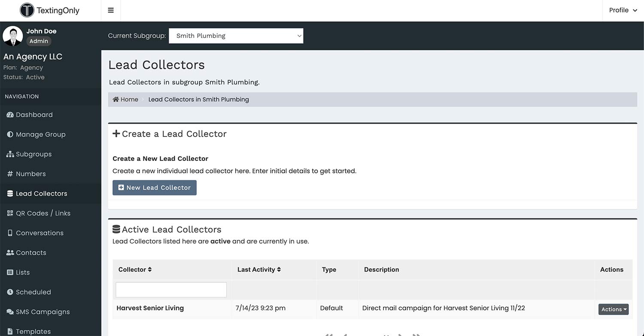The height and width of the screenshot is (336, 644).
Task: Click the TextingOnly logo
Action: click(49, 10)
